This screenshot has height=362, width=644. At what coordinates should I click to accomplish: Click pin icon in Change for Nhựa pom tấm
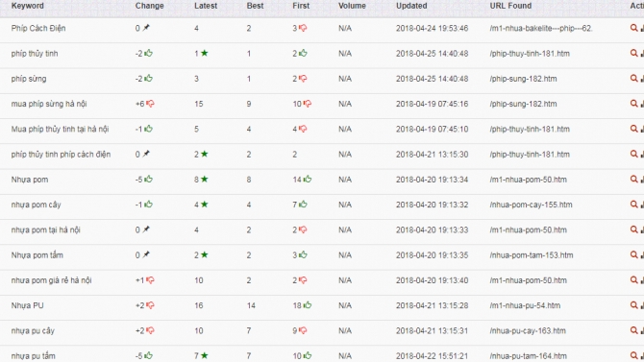(x=146, y=254)
